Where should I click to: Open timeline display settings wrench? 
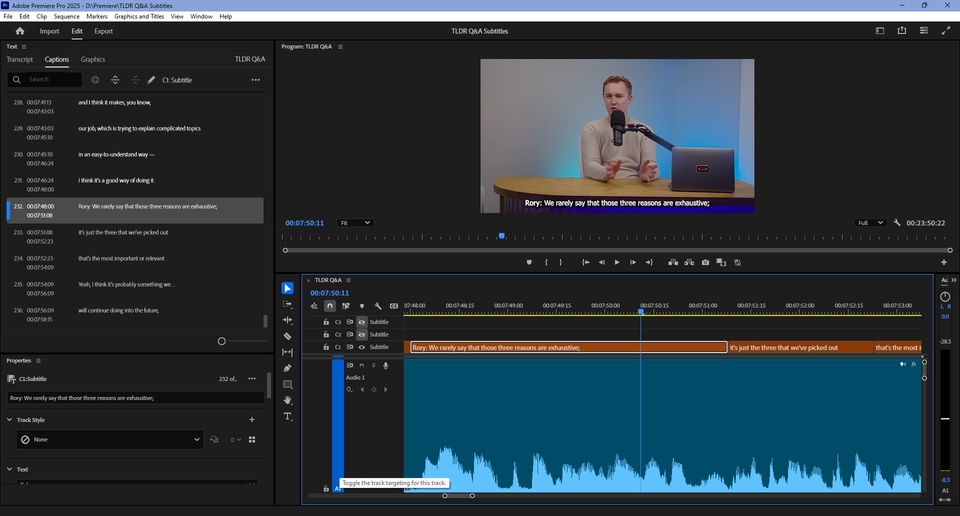378,306
